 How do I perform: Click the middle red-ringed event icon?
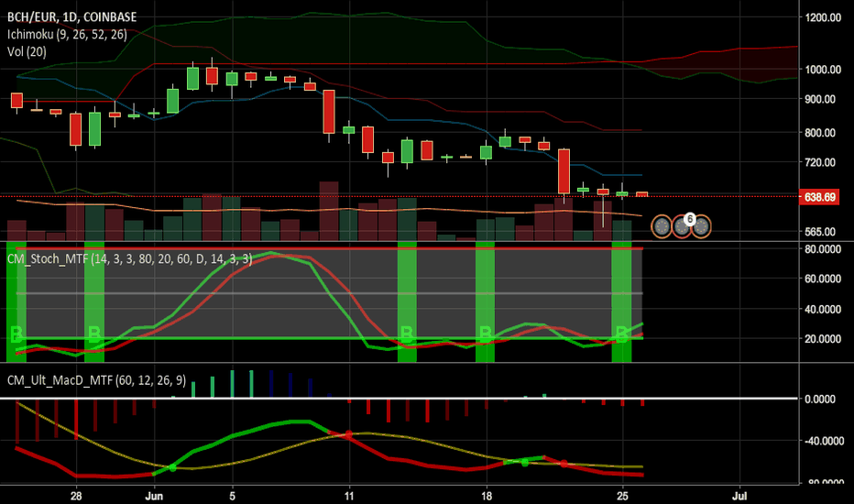tap(682, 227)
